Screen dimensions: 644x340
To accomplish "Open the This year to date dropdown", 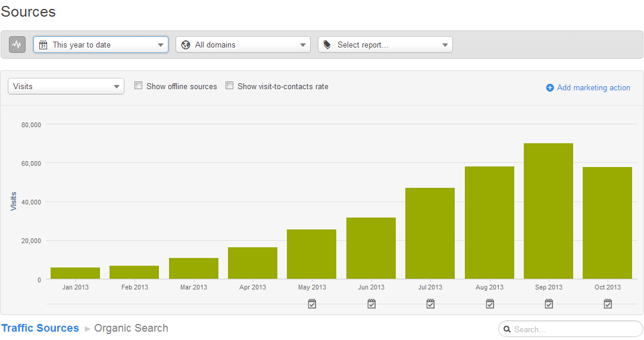I will pyautogui.click(x=101, y=45).
